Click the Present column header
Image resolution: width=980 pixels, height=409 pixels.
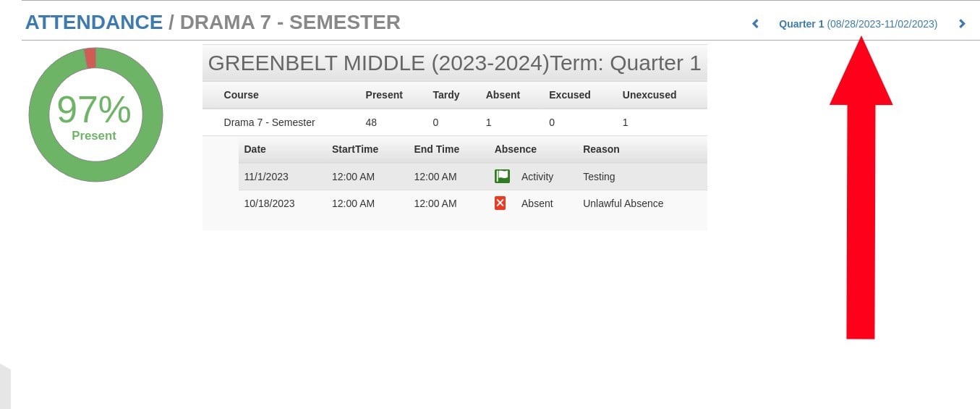point(384,95)
